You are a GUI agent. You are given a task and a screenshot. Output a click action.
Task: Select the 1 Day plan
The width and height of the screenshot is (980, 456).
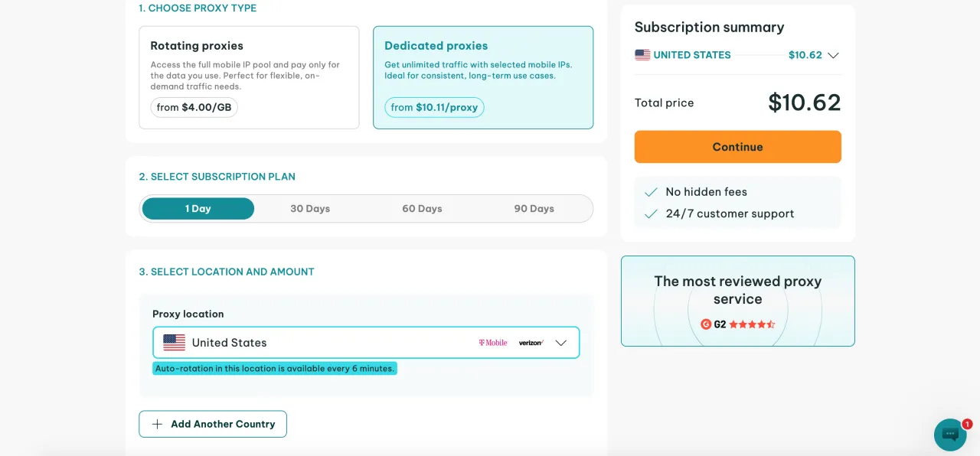pyautogui.click(x=198, y=209)
